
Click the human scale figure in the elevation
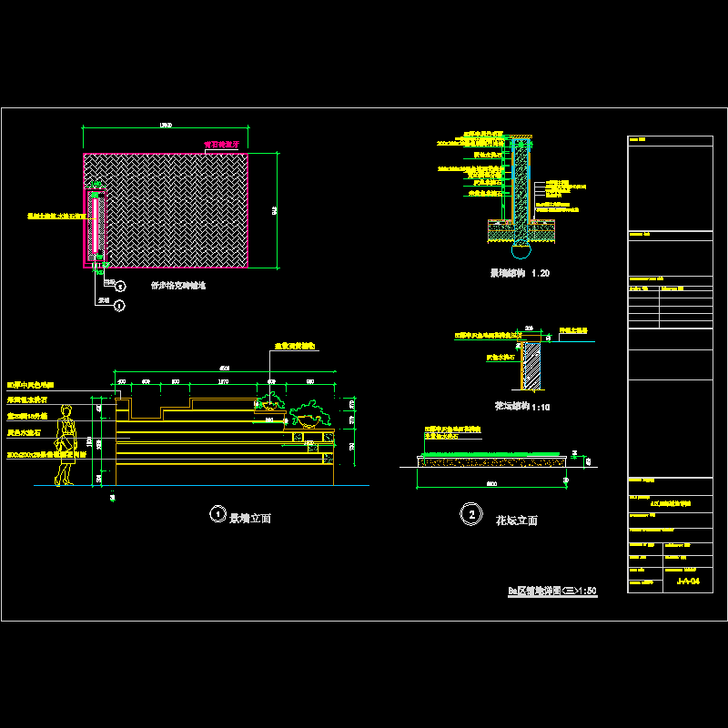pyautogui.click(x=66, y=445)
